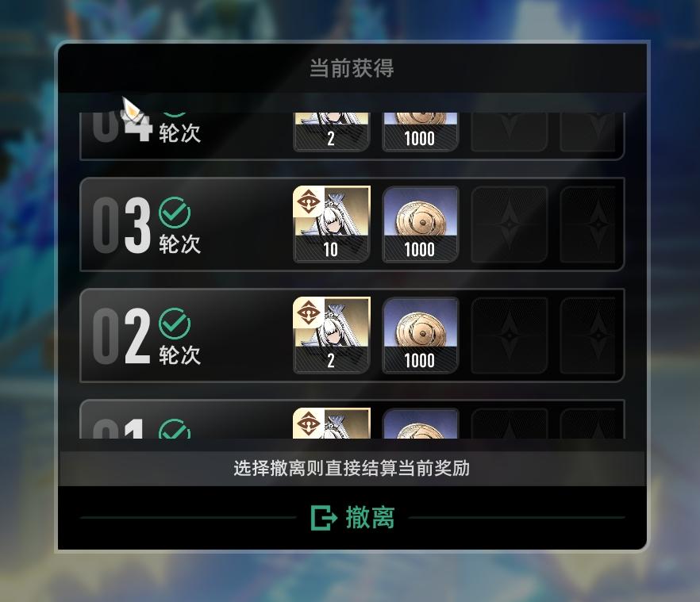Select round 04 gold coin reward 1000
This screenshot has width=700, height=602.
point(420,132)
